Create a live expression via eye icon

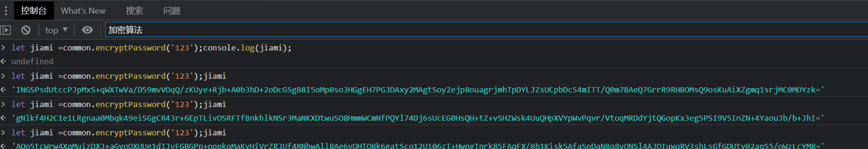[87, 30]
